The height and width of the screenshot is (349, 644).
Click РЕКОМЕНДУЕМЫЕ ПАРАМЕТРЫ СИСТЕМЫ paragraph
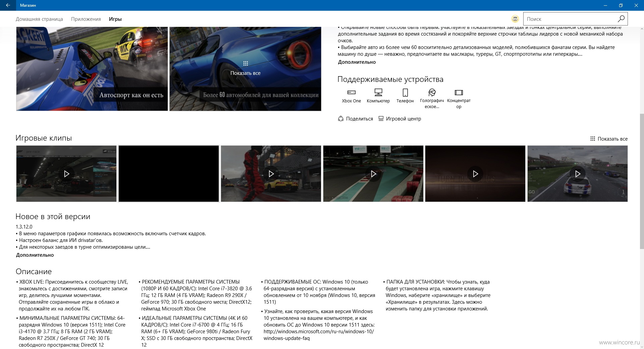pos(196,295)
